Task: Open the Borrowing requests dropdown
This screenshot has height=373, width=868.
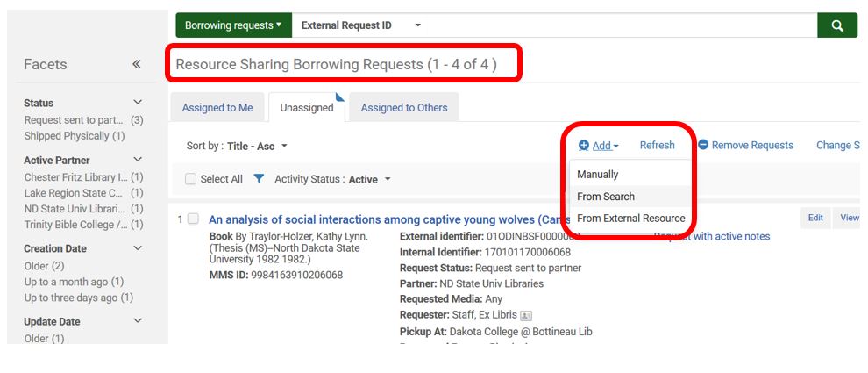Action: 233,25
